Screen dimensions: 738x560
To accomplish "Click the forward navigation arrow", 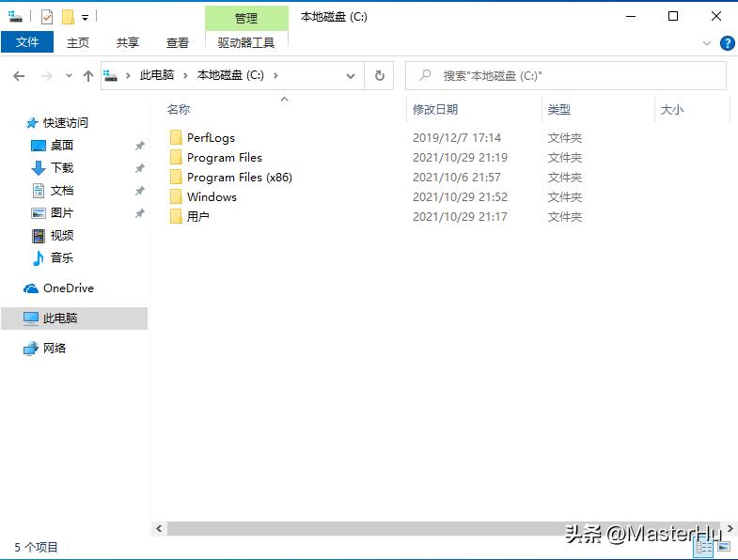I will pos(47,76).
